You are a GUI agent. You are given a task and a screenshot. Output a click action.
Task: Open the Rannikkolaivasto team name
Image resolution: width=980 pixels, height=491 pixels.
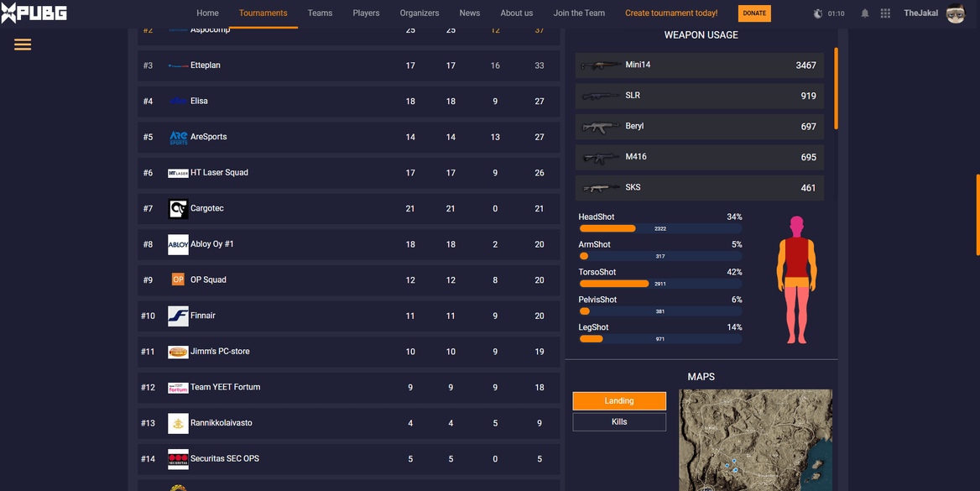222,423
